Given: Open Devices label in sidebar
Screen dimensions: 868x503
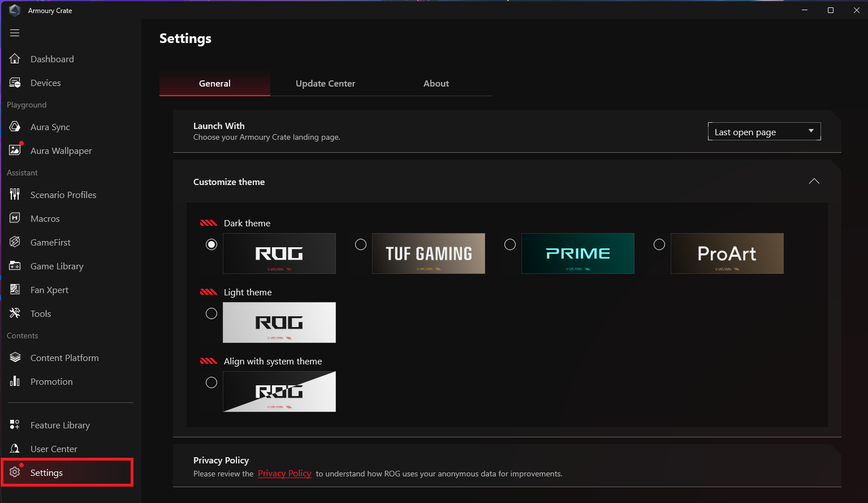Looking at the screenshot, I should point(46,83).
